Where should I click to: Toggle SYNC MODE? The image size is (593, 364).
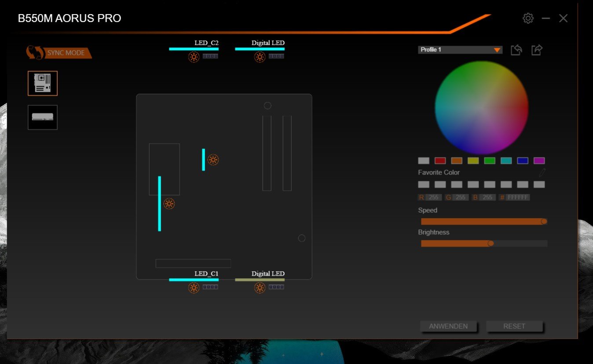[x=59, y=53]
